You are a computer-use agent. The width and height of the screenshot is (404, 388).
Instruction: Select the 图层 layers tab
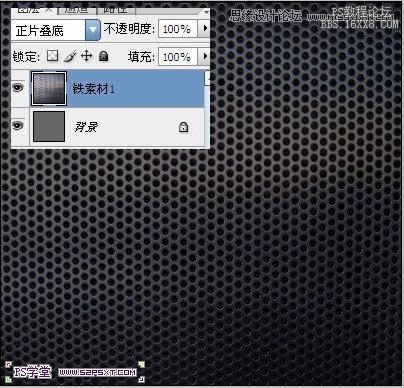coord(34,10)
